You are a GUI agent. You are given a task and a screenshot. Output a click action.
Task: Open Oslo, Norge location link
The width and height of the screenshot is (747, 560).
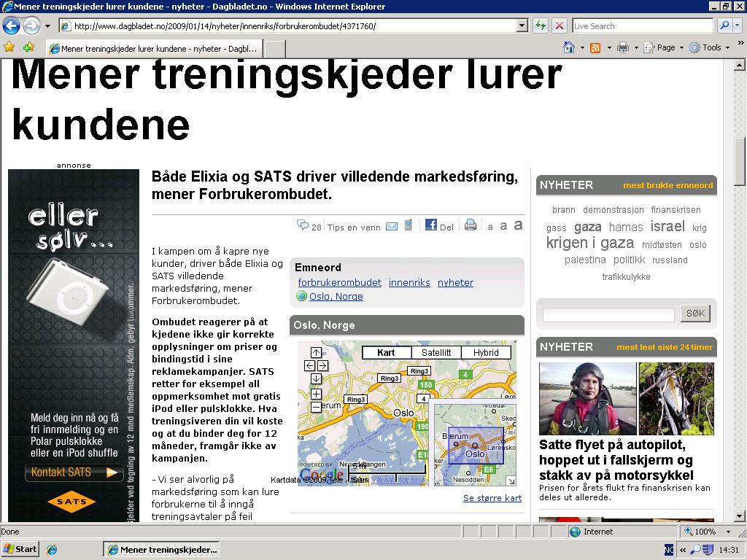(x=336, y=296)
